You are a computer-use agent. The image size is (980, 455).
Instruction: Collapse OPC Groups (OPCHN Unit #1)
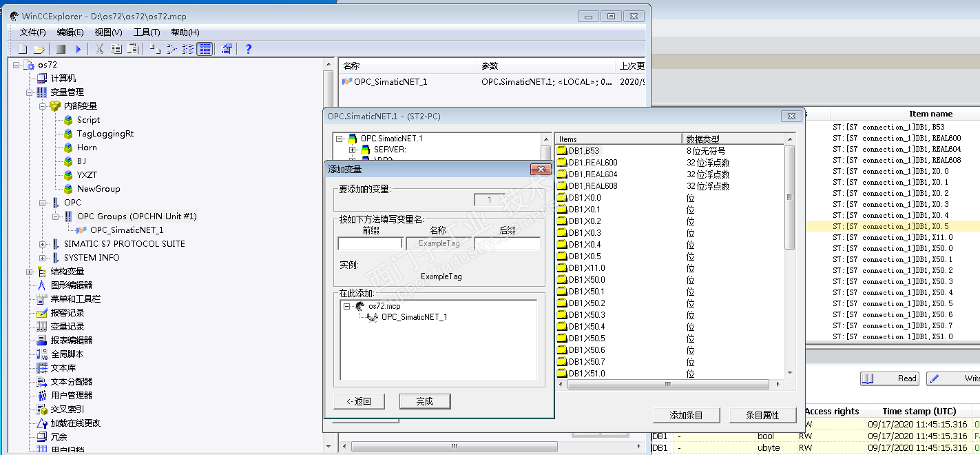(x=56, y=216)
